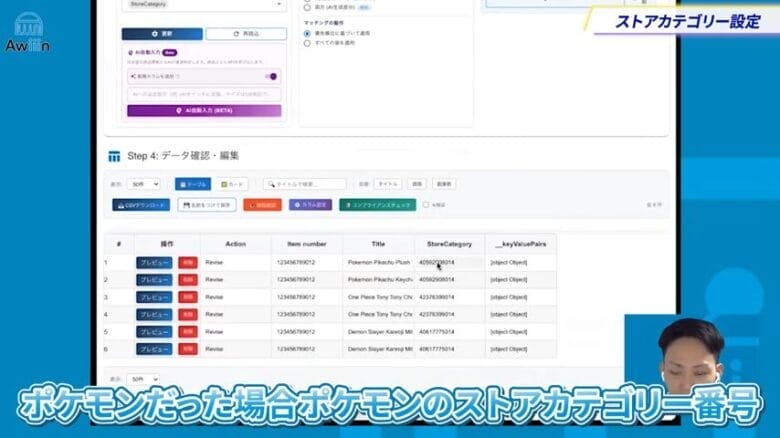Viewport: 780px width, 438px height.
Task: Click the magnifier icon in search box
Action: pyautogui.click(x=271, y=184)
